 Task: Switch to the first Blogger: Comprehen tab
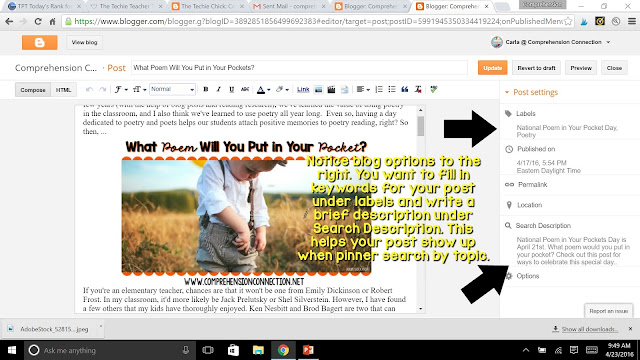pyautogui.click(x=370, y=7)
